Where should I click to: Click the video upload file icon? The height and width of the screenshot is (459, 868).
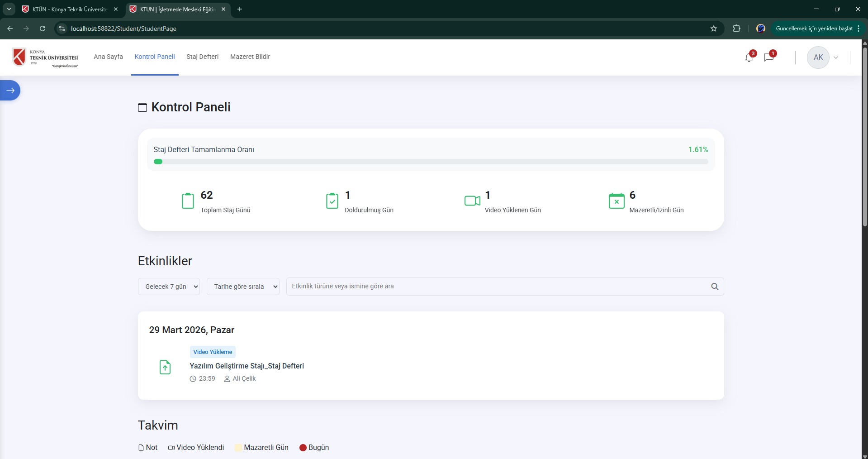(165, 367)
